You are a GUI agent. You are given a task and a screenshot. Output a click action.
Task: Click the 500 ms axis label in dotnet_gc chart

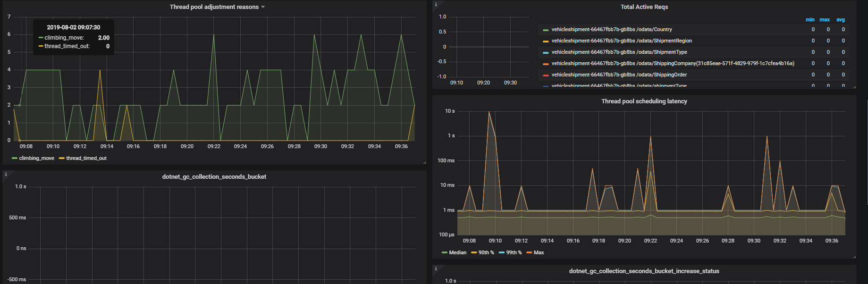(x=17, y=217)
